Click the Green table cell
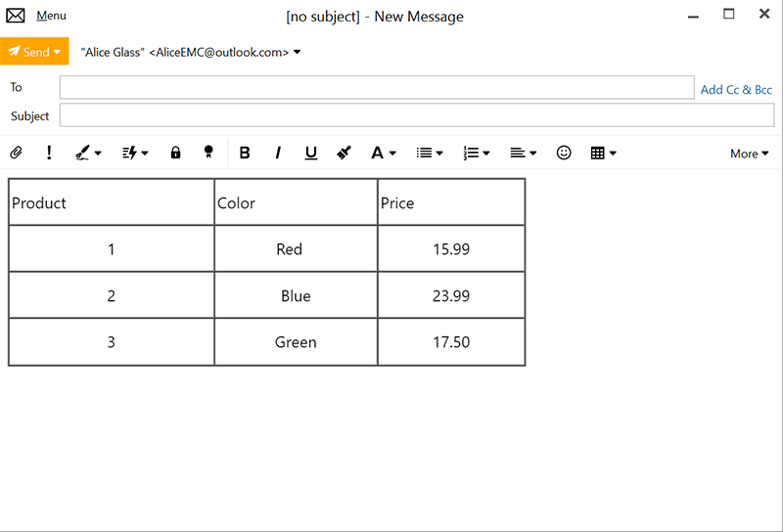Image resolution: width=783 pixels, height=532 pixels. (x=297, y=342)
